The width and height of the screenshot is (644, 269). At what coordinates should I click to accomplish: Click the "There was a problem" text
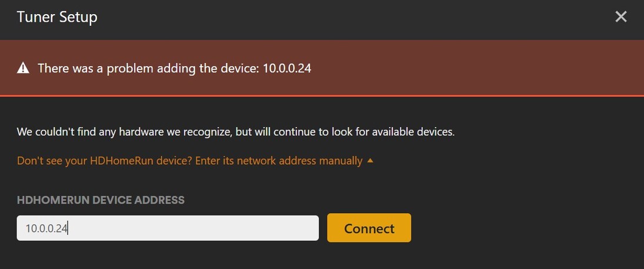[88, 68]
